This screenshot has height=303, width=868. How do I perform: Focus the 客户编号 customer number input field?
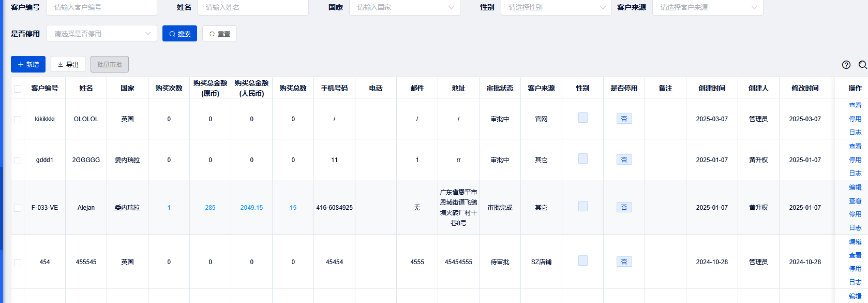coord(101,8)
